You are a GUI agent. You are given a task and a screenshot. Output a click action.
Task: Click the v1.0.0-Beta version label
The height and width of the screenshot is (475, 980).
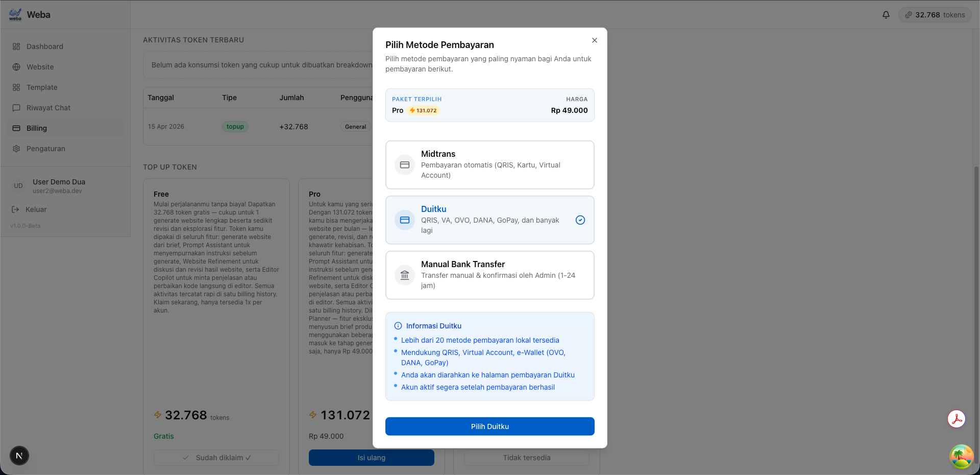pos(25,226)
